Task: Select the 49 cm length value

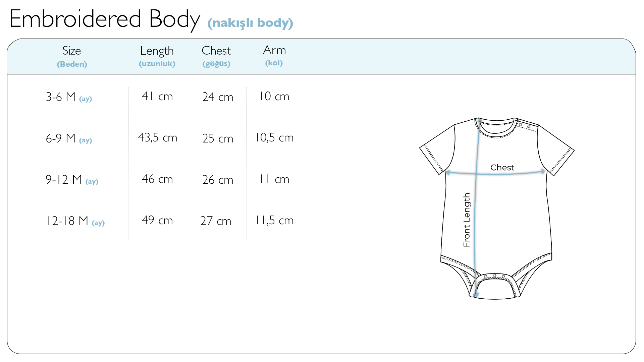Action: point(157,221)
